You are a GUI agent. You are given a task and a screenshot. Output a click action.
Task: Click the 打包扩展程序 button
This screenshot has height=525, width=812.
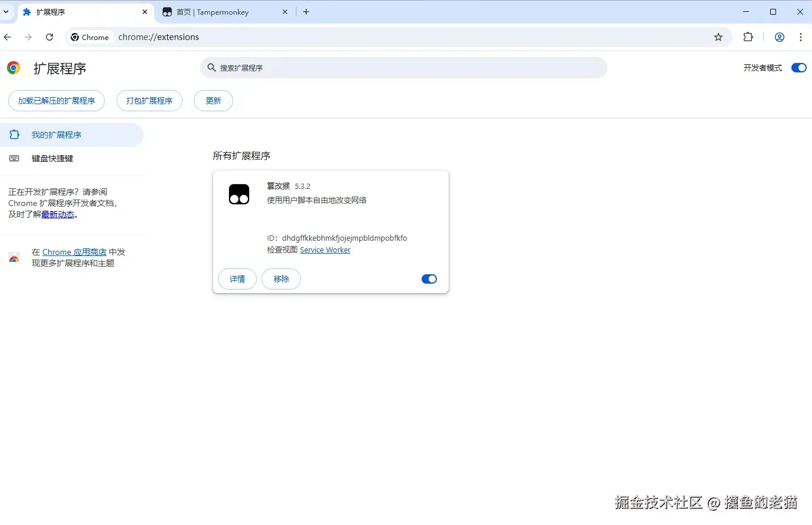coord(150,101)
